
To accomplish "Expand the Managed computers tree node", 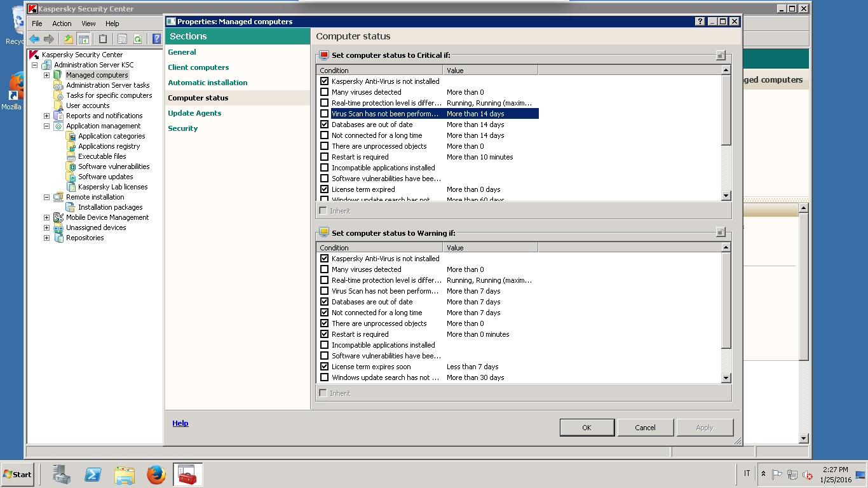I will [46, 75].
